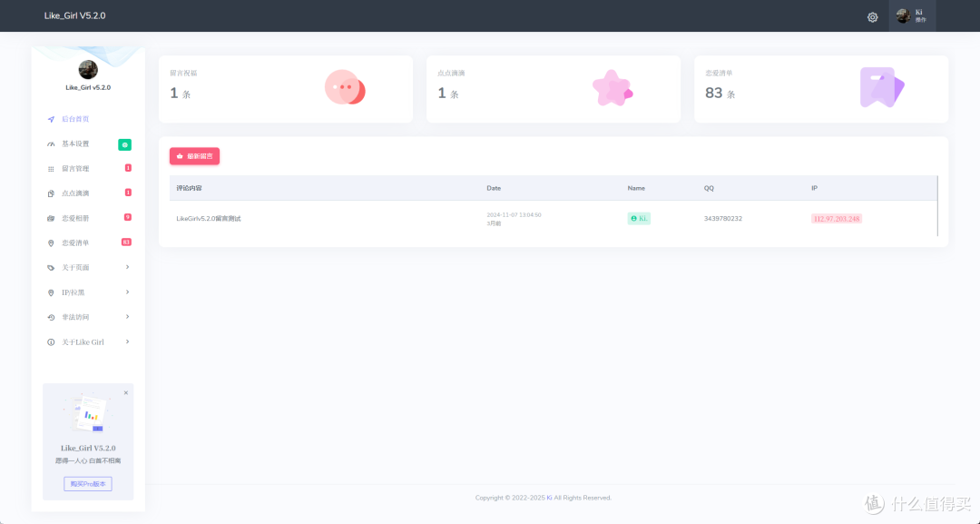Click the IP拉黑 pin icon
Viewport: 980px width, 524px height.
[x=51, y=292]
